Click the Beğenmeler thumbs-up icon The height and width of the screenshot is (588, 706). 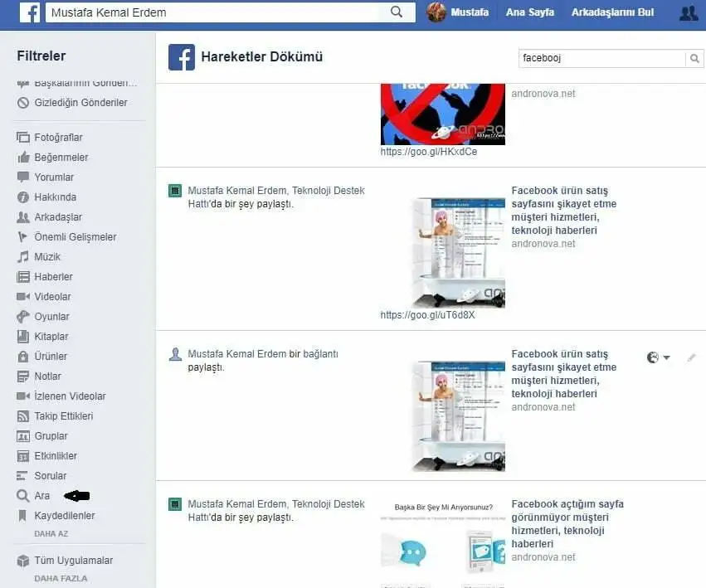[x=23, y=157]
